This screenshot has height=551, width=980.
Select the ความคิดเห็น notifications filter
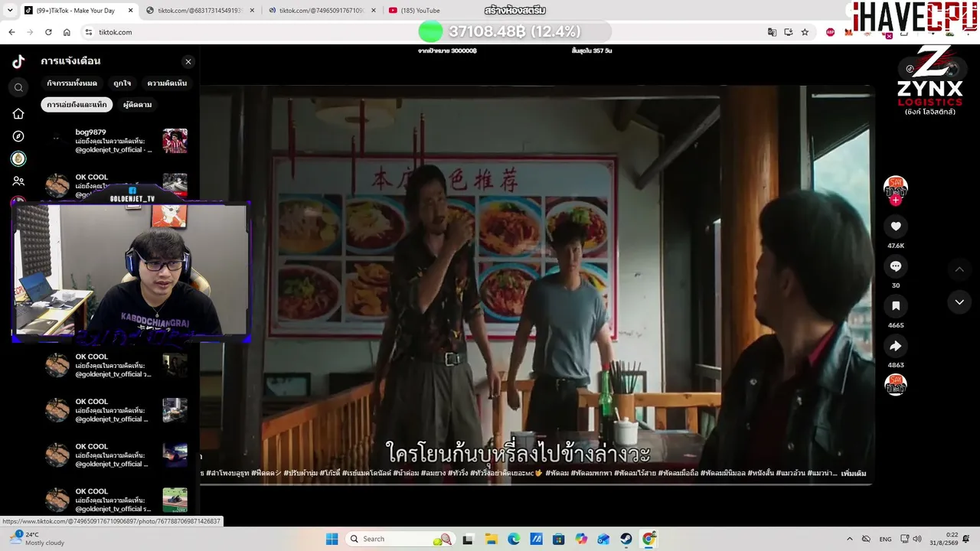click(167, 83)
